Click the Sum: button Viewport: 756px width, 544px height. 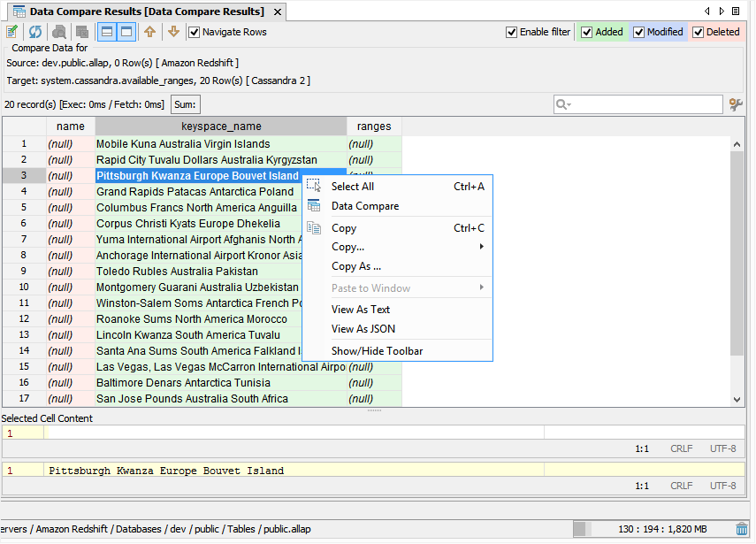(x=185, y=104)
